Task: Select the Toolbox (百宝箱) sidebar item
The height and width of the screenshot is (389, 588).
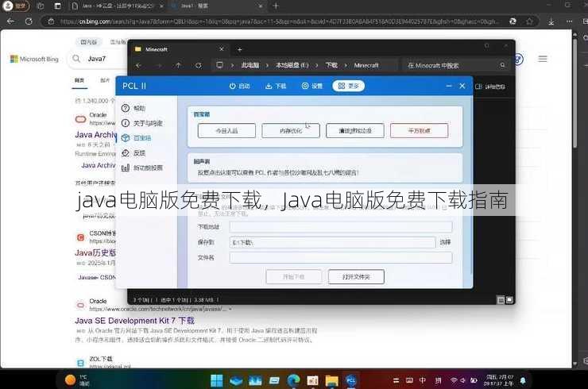Action: pos(137,138)
